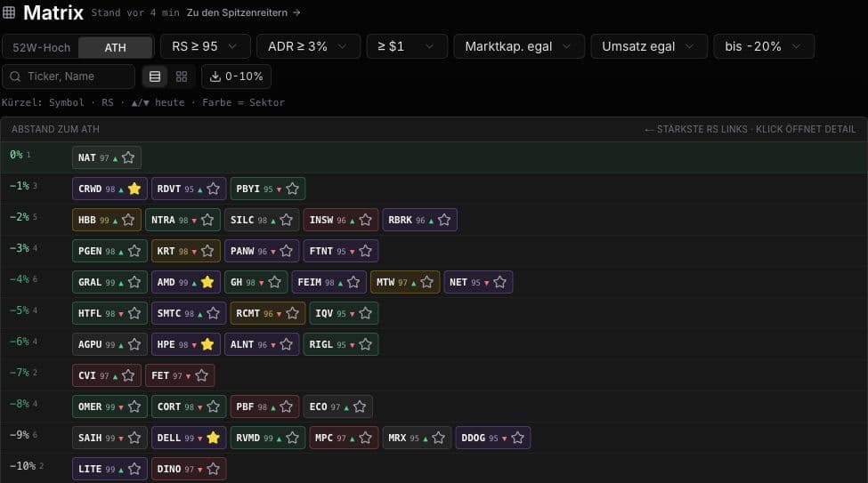Click the magnifier icon in search box
This screenshot has width=868, height=483.
(x=15, y=76)
